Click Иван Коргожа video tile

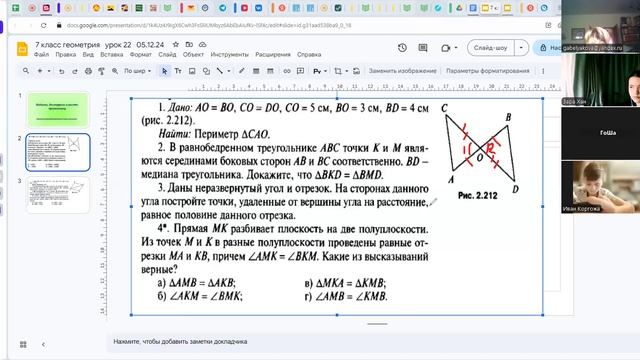pos(600,187)
